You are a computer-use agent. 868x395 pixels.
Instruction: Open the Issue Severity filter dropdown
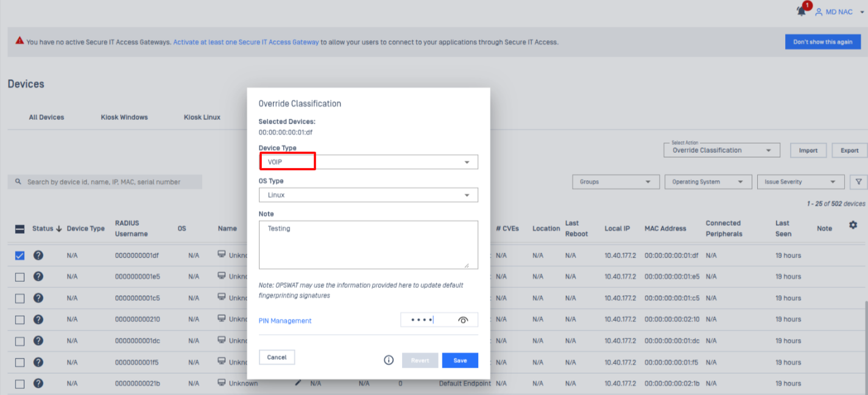click(800, 182)
